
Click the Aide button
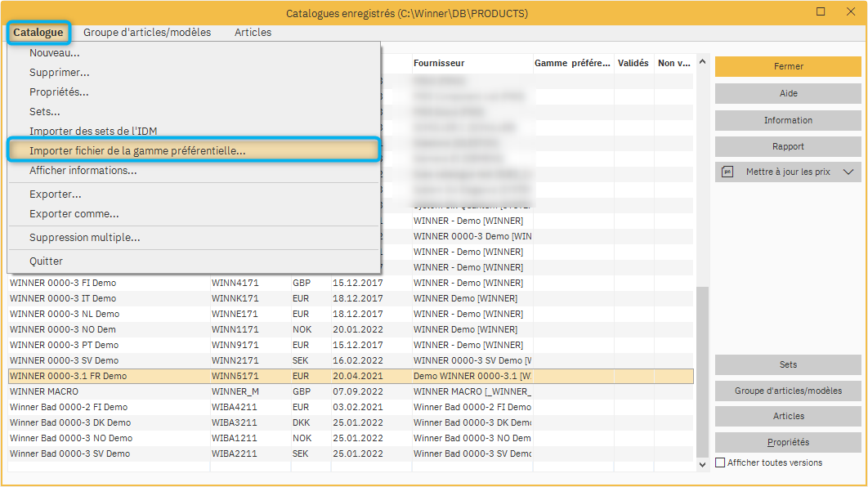click(x=788, y=94)
